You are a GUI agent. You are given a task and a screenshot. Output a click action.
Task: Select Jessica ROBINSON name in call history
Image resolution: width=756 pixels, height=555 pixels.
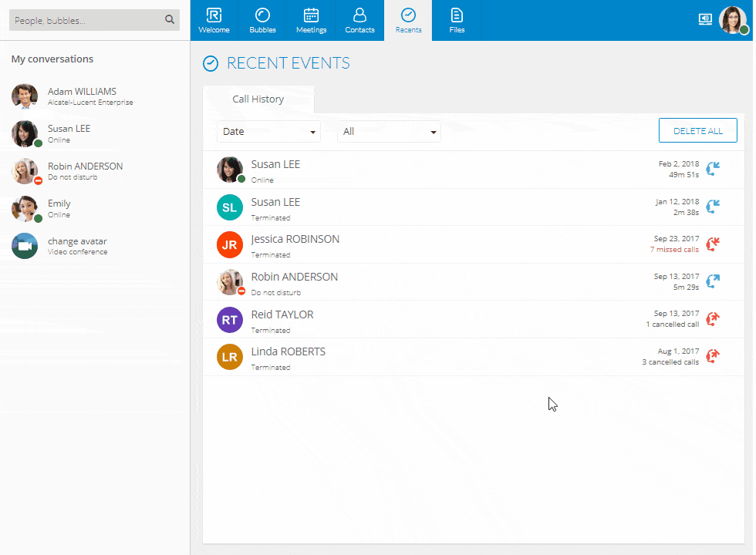tap(295, 240)
